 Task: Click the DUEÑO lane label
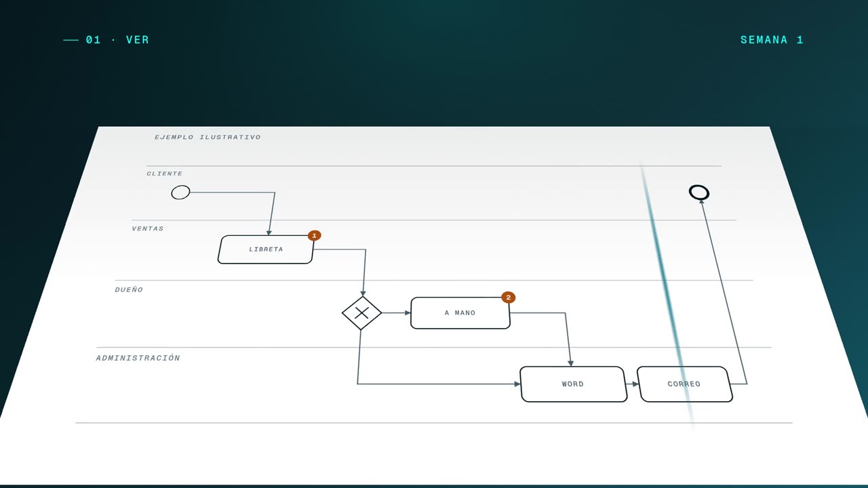click(x=129, y=289)
